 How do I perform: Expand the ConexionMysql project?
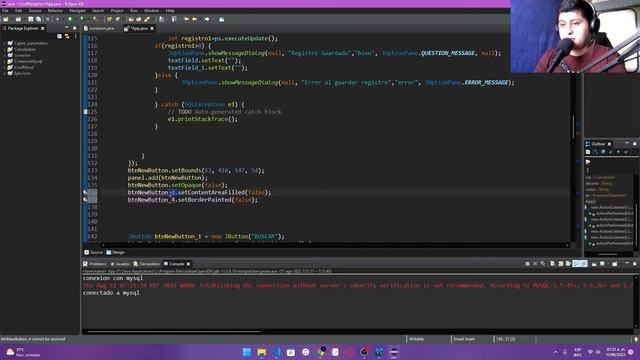click(x=4, y=61)
